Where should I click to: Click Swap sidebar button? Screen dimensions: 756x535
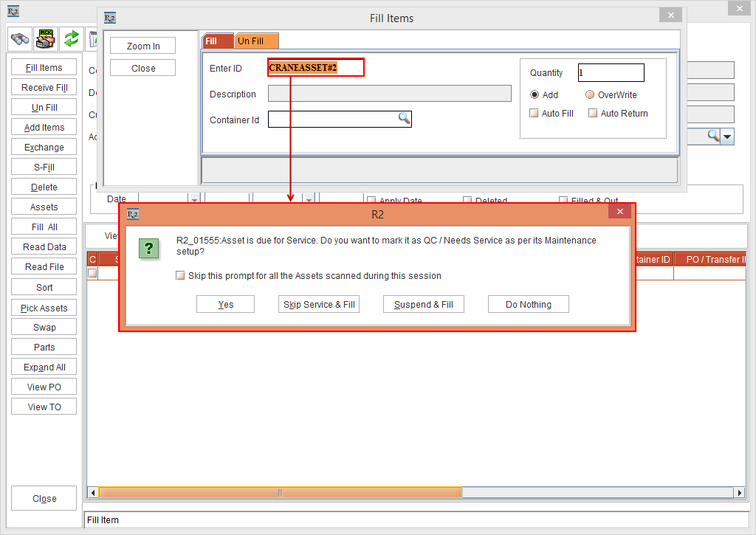coord(44,327)
